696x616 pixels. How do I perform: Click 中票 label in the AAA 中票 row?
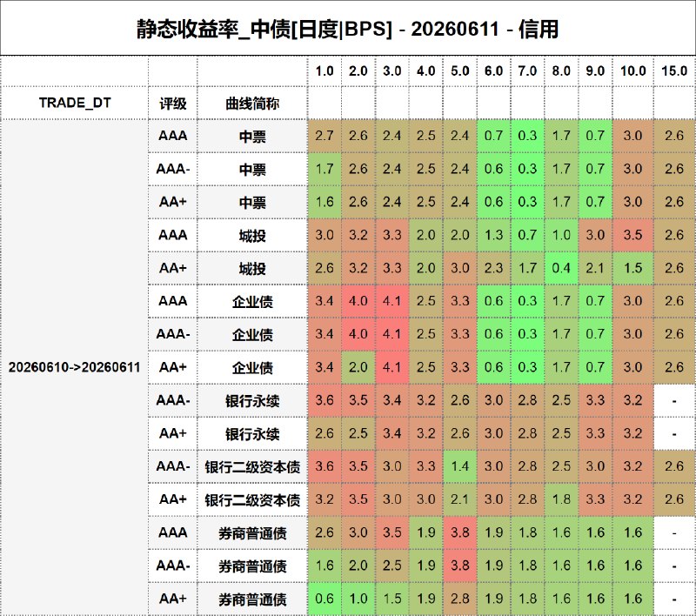coord(252,137)
